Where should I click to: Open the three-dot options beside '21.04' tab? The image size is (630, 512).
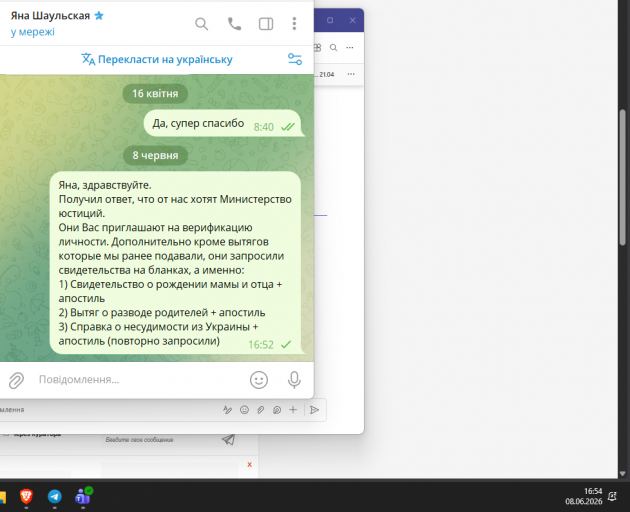(x=351, y=74)
